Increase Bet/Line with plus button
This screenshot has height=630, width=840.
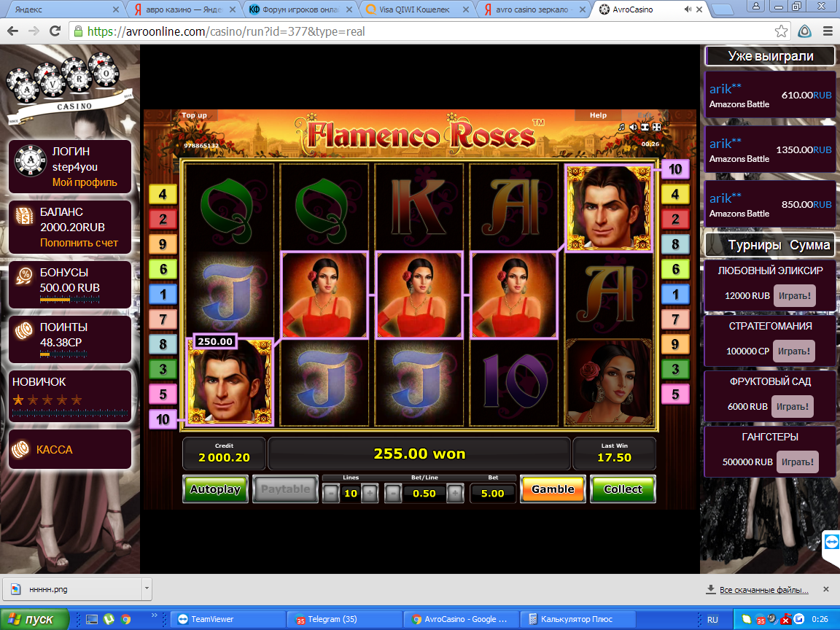pos(455,494)
